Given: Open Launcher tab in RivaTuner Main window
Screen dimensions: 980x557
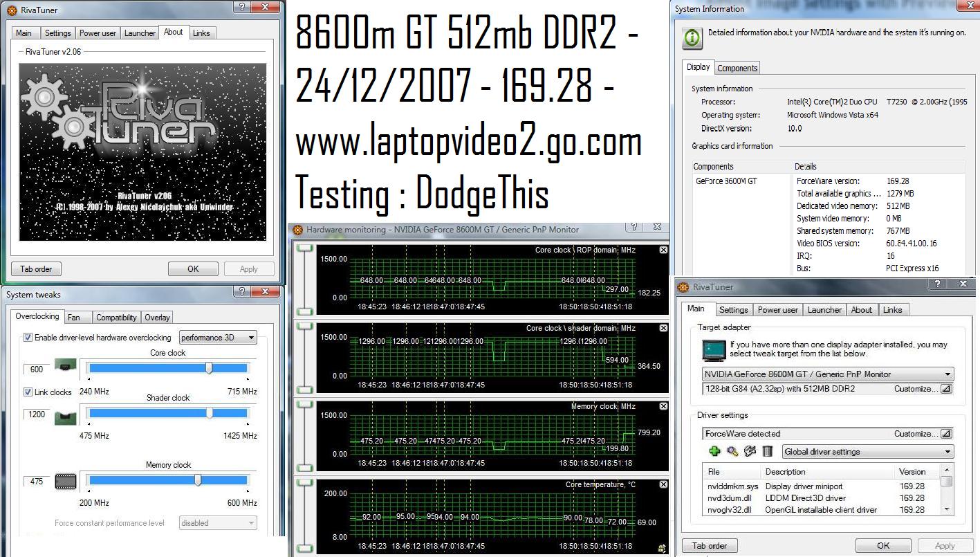Looking at the screenshot, I should point(825,310).
